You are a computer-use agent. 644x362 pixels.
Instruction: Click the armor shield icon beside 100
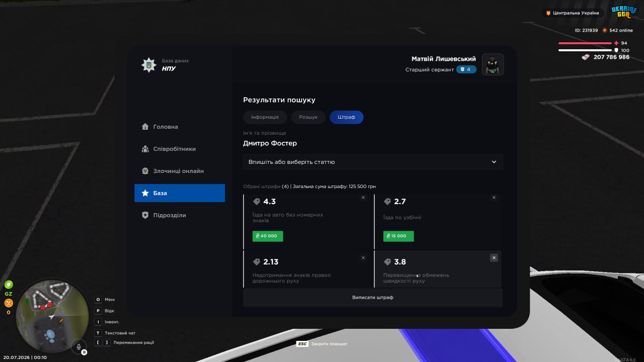pyautogui.click(x=616, y=50)
